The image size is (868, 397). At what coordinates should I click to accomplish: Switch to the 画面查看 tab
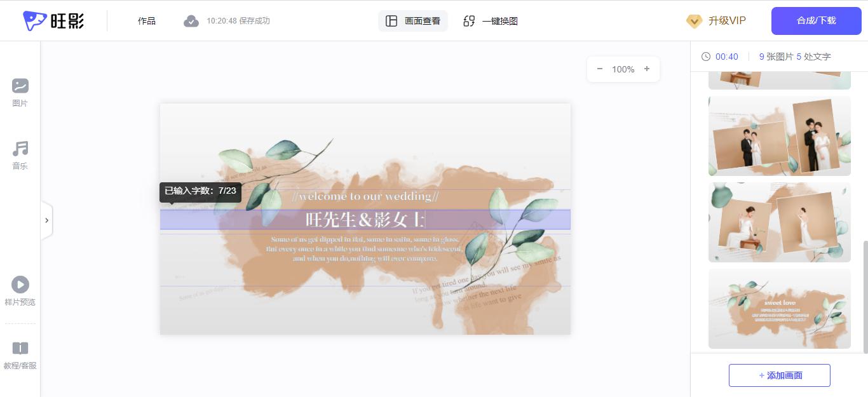(413, 21)
